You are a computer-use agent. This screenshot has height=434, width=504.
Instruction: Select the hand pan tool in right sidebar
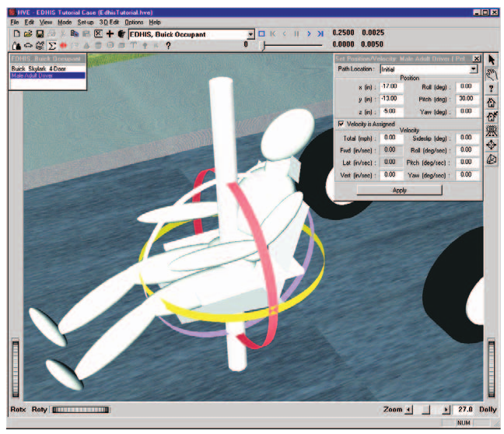tap(491, 75)
